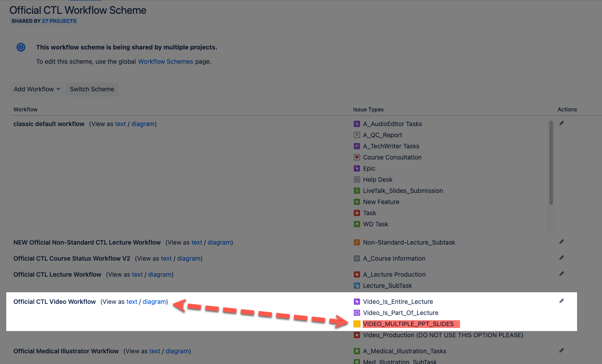Click the A_Course Information text
Image resolution: width=602 pixels, height=364 pixels.
point(394,258)
